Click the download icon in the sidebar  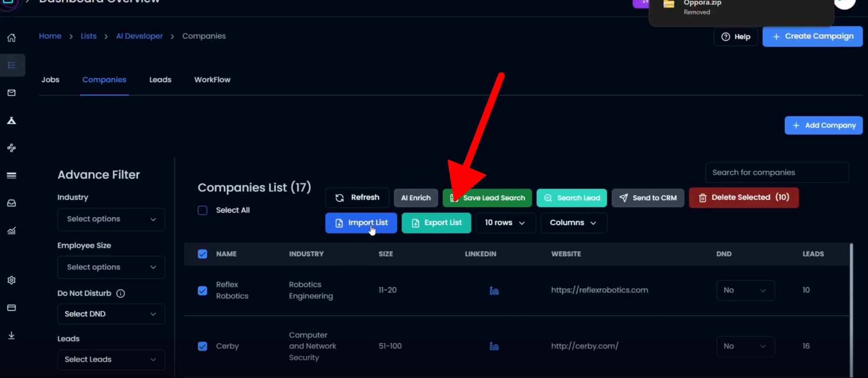pos(12,335)
